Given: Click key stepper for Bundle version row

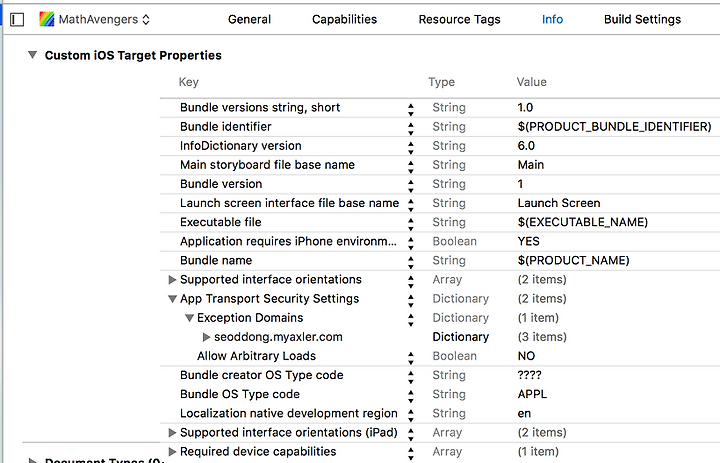Looking at the screenshot, I should click(x=411, y=186).
